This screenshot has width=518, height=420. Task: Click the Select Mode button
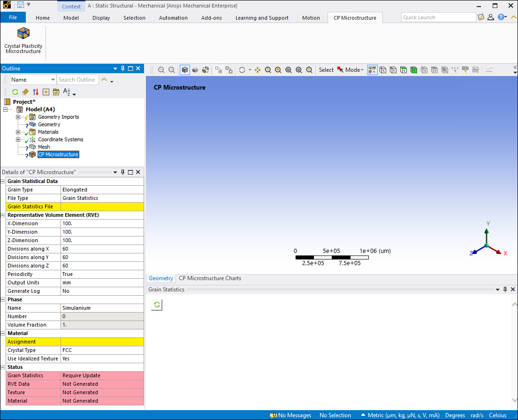[x=351, y=70]
